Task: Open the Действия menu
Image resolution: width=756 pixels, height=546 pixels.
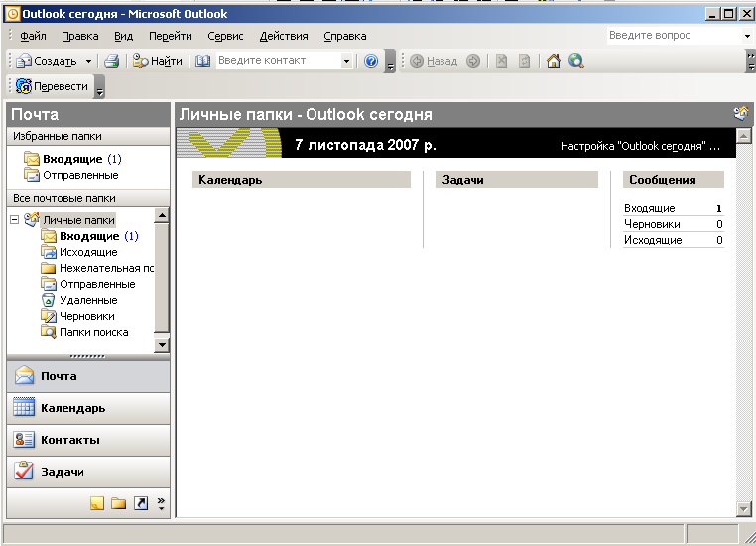Action: (284, 36)
